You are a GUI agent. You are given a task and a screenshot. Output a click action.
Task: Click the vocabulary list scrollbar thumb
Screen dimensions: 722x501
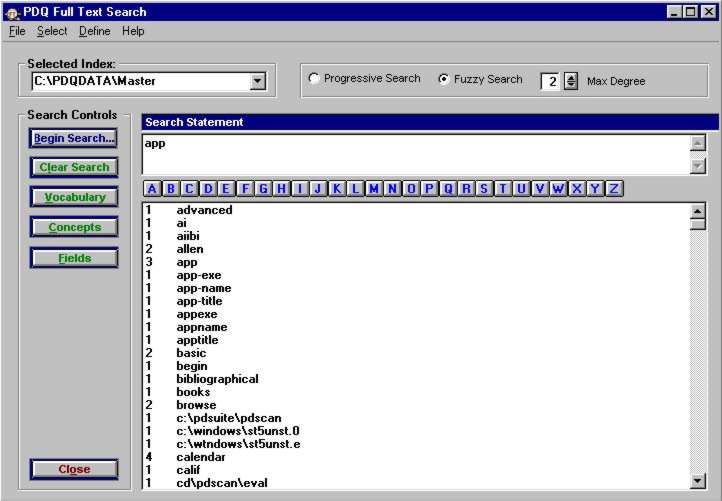698,224
